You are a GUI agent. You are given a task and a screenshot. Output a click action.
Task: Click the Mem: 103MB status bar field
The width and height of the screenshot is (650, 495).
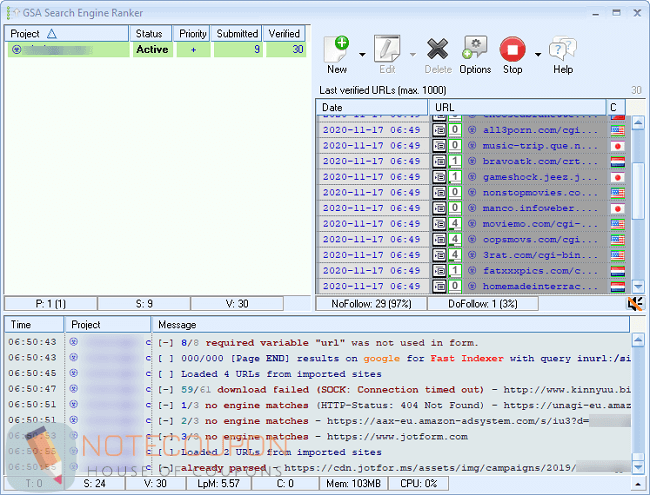point(353,483)
